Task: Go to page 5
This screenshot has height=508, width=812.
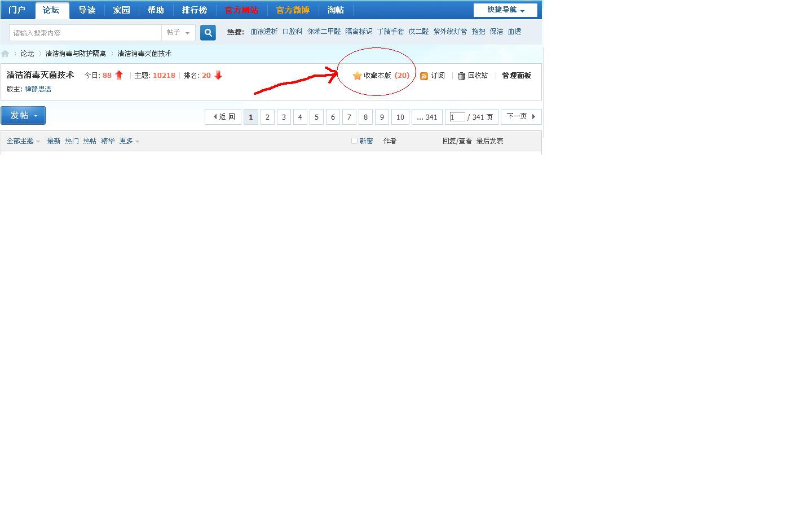Action: [316, 117]
